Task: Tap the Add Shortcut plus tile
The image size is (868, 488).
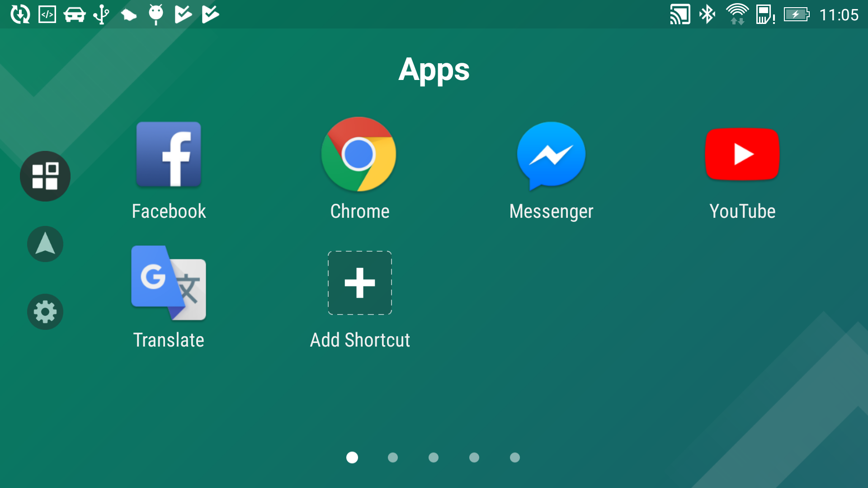Action: coord(360,283)
